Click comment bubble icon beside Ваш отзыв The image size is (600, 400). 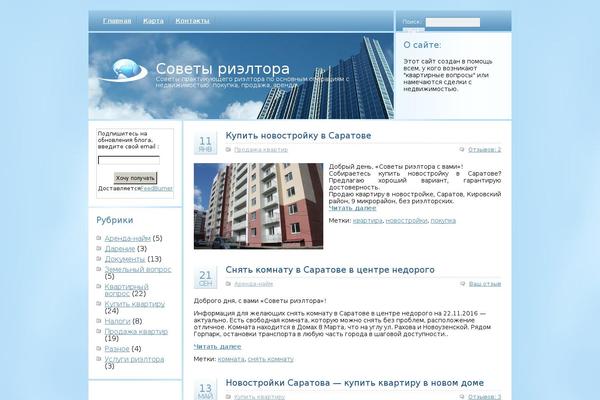click(x=463, y=284)
